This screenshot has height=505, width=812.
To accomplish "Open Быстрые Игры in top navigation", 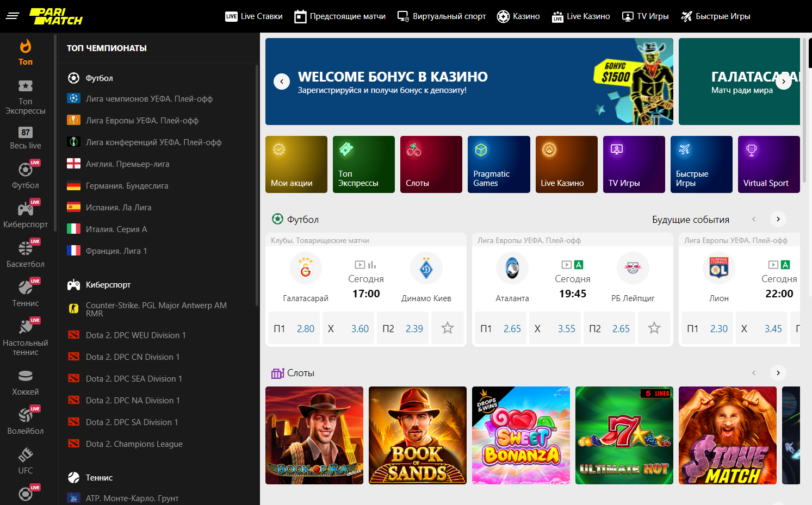I will (716, 16).
